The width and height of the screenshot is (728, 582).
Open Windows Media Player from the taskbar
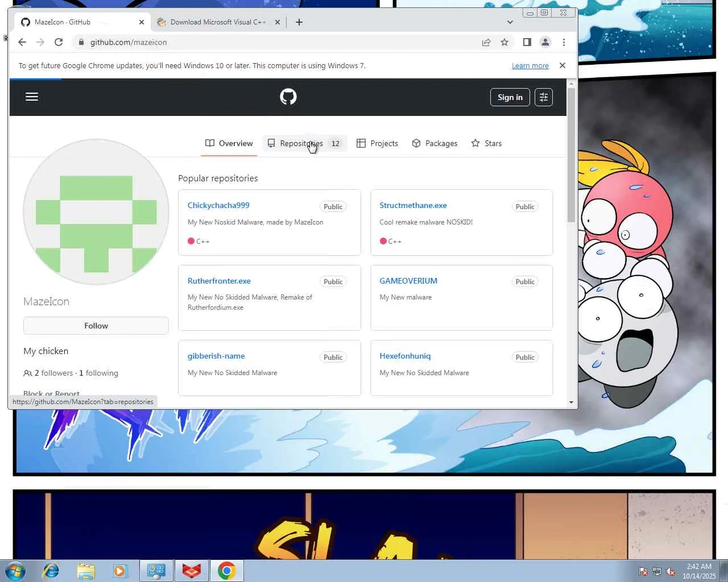click(x=120, y=571)
